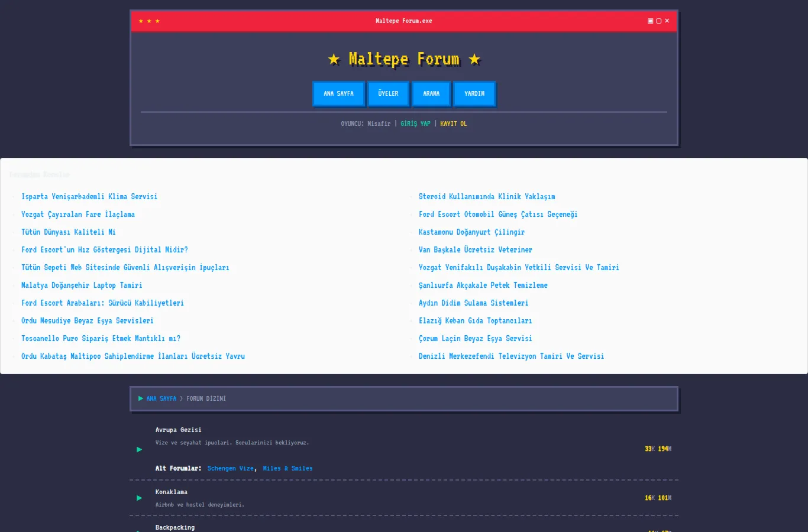This screenshot has width=808, height=532.
Task: Open the Schengen Vize subforum link
Action: click(231, 468)
